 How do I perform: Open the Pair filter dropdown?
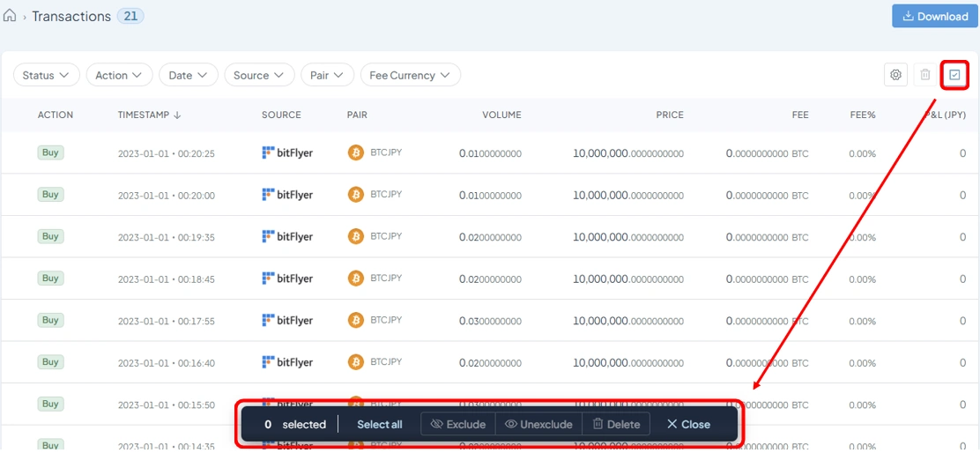click(x=328, y=75)
